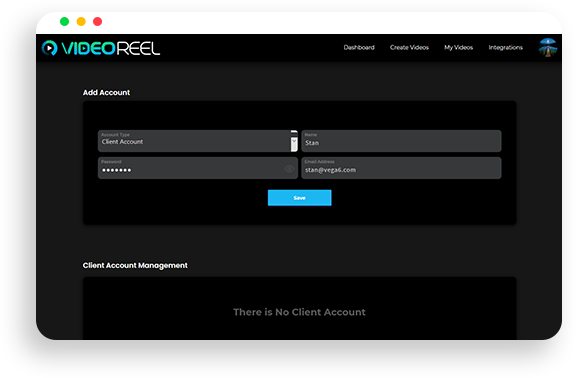Click the VideoReel logo
The width and height of the screenshot is (576, 378).
[x=101, y=48]
